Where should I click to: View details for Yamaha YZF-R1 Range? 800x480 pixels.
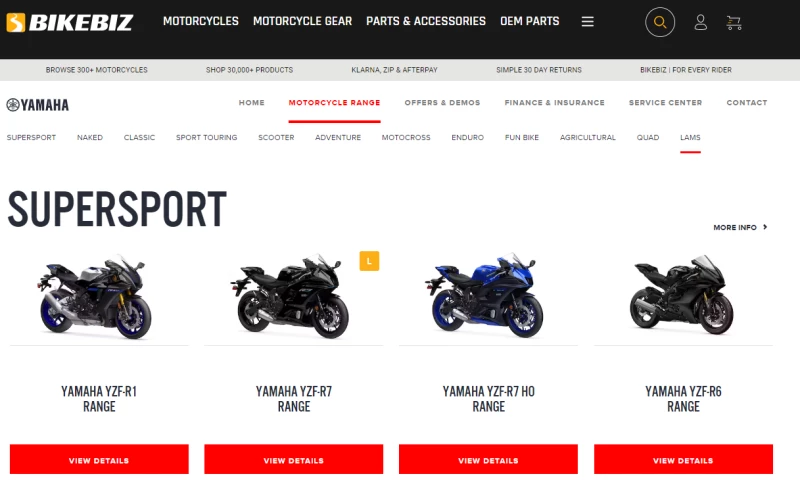coord(99,460)
